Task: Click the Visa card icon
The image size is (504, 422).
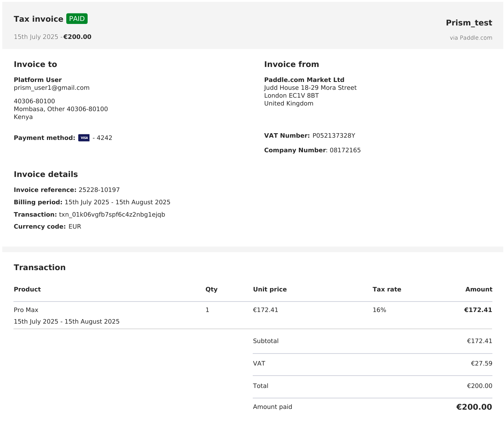Action: 84,138
